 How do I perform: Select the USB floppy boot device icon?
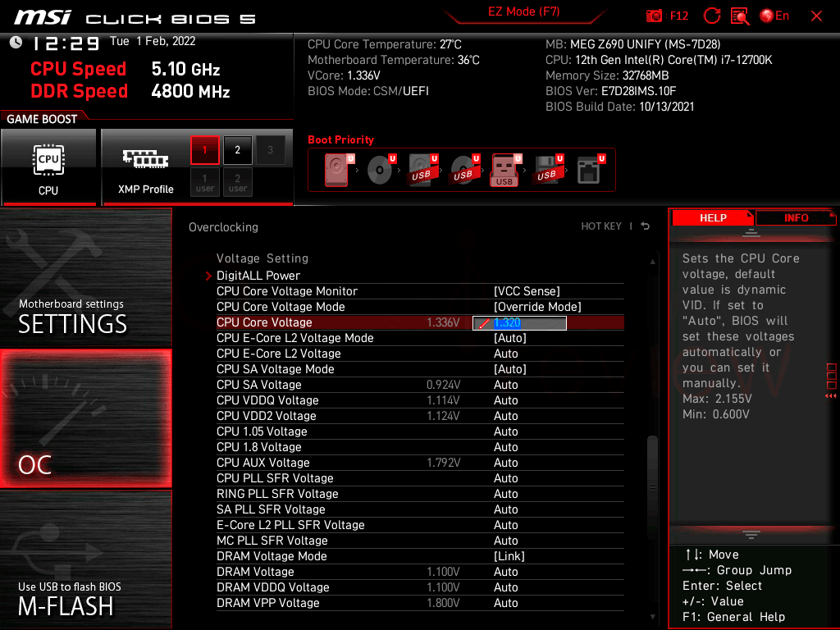[548, 170]
